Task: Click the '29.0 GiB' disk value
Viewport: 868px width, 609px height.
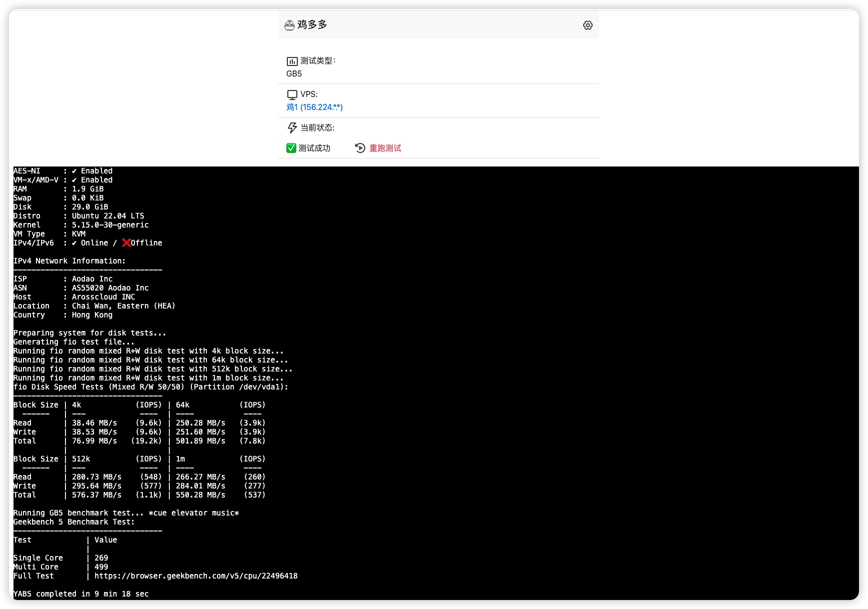Action: click(x=90, y=207)
